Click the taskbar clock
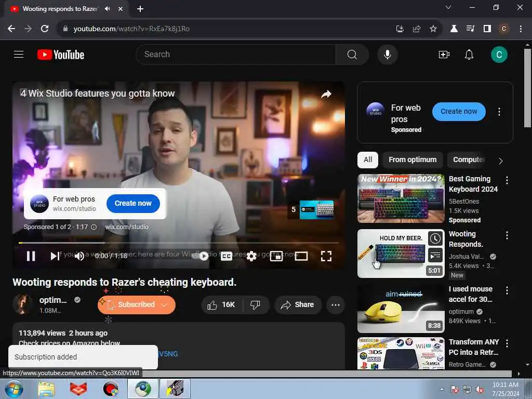The width and height of the screenshot is (532, 399). point(505,389)
